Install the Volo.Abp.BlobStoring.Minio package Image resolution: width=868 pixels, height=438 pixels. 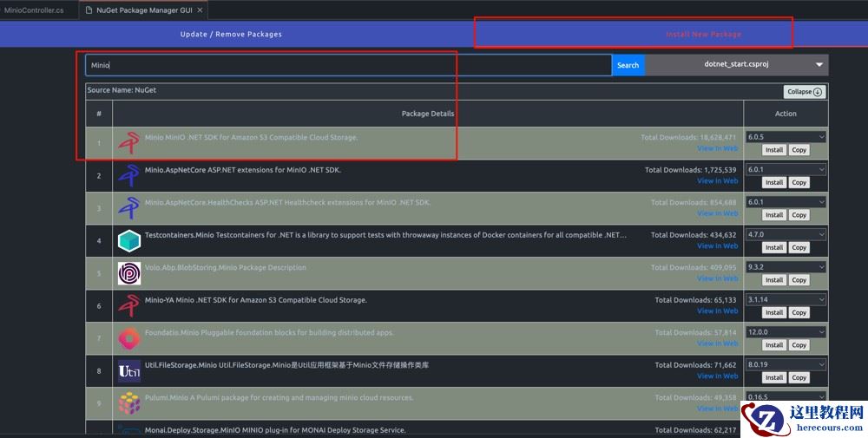[x=774, y=280]
